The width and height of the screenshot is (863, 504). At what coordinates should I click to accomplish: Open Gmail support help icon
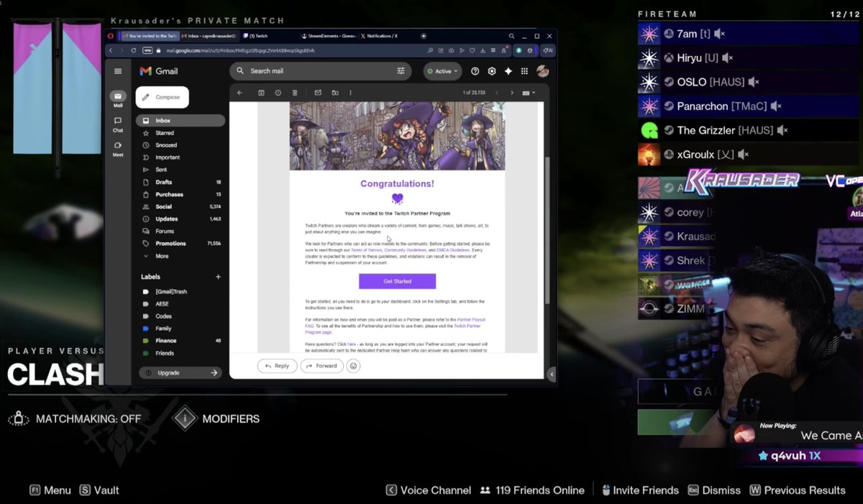(475, 71)
